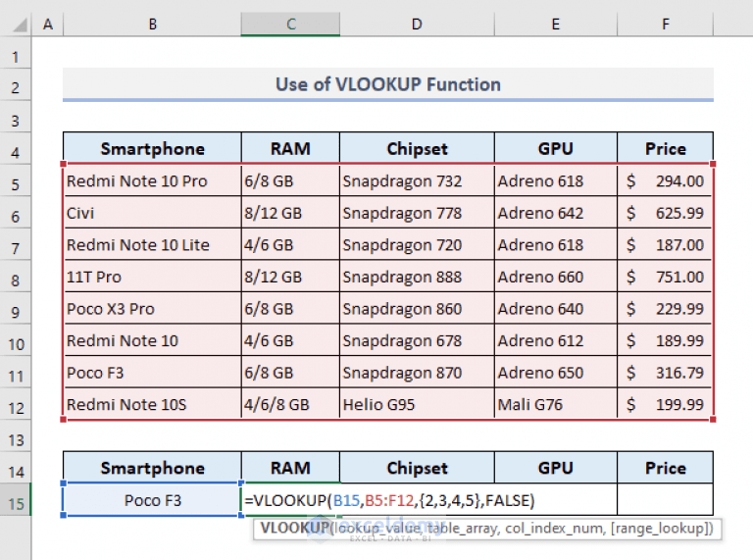Click the 'Snapdragon 860' cell

(x=417, y=309)
